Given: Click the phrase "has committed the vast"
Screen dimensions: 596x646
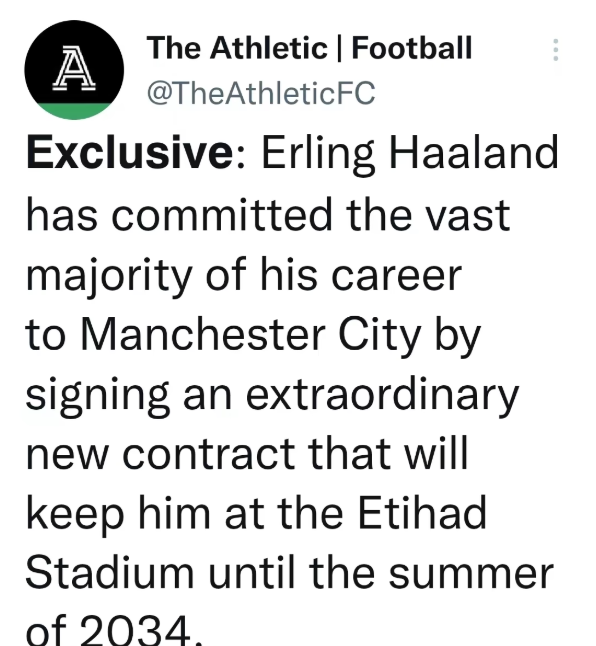Looking at the screenshot, I should click(268, 215).
